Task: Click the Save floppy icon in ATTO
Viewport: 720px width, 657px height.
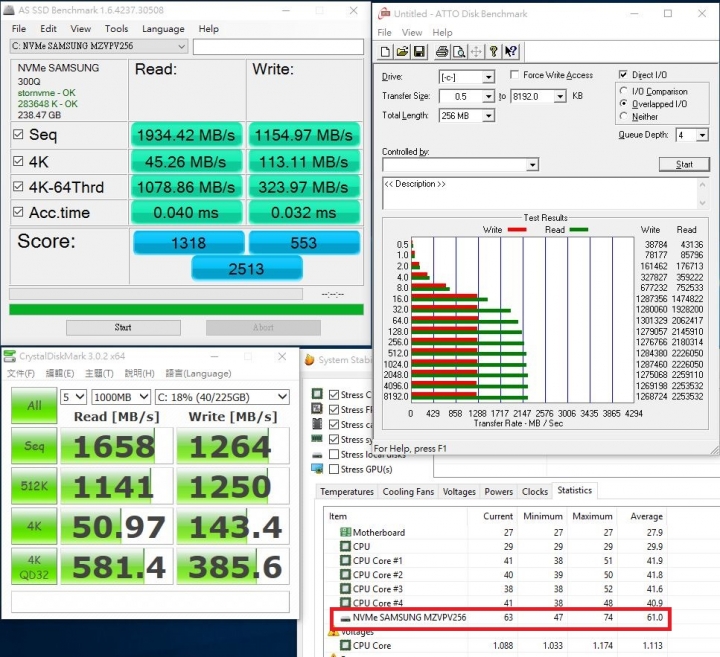Action: pyautogui.click(x=418, y=51)
